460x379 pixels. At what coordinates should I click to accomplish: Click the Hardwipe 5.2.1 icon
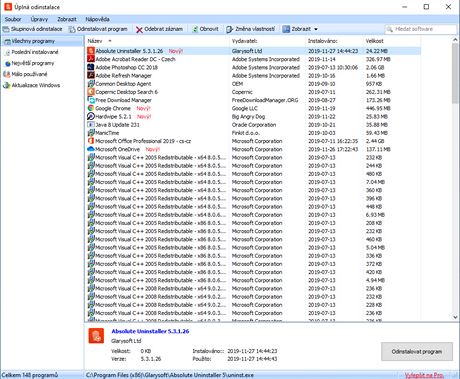(x=91, y=116)
